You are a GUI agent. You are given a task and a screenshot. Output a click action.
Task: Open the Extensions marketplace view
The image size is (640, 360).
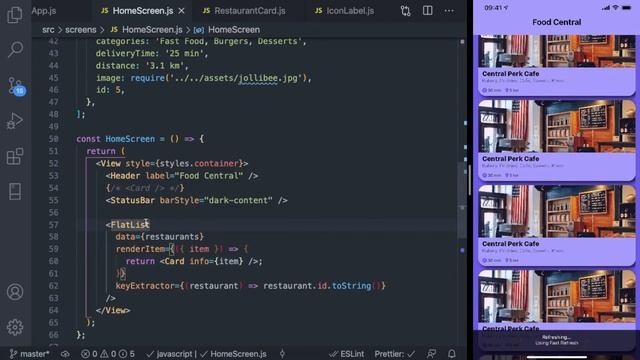pyautogui.click(x=15, y=156)
